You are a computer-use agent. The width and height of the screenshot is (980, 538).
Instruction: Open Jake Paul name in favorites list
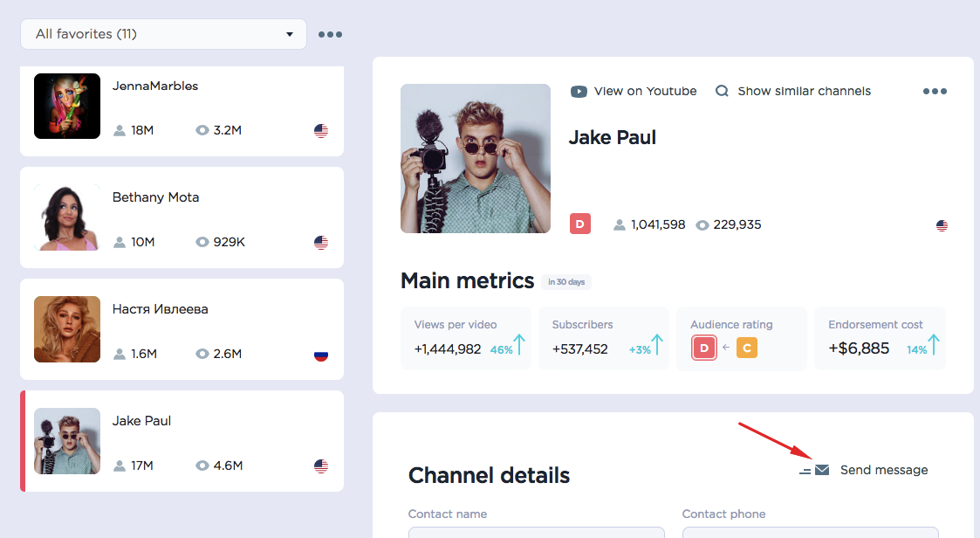[141, 421]
